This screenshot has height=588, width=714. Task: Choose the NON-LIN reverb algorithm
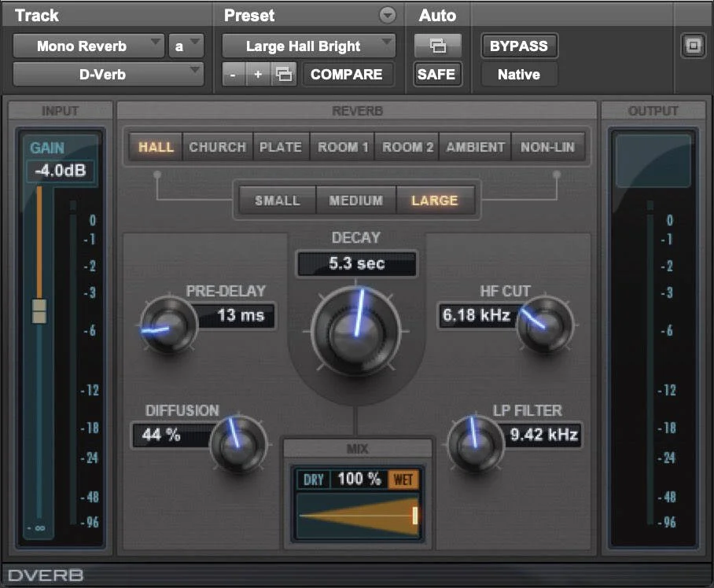pyautogui.click(x=548, y=147)
